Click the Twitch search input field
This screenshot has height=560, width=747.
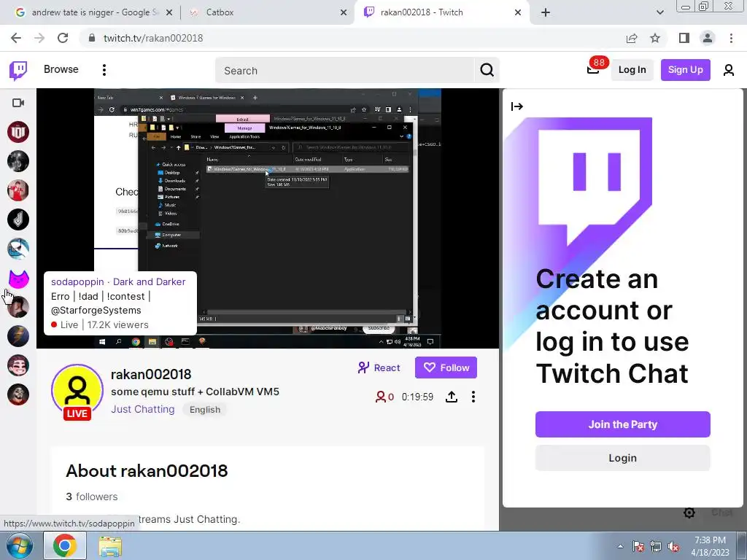point(345,71)
